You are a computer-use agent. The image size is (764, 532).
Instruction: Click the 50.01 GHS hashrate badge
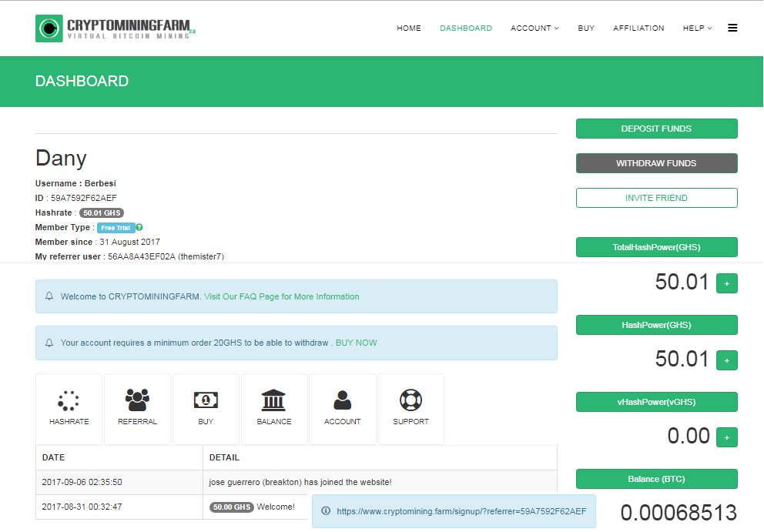pos(102,213)
